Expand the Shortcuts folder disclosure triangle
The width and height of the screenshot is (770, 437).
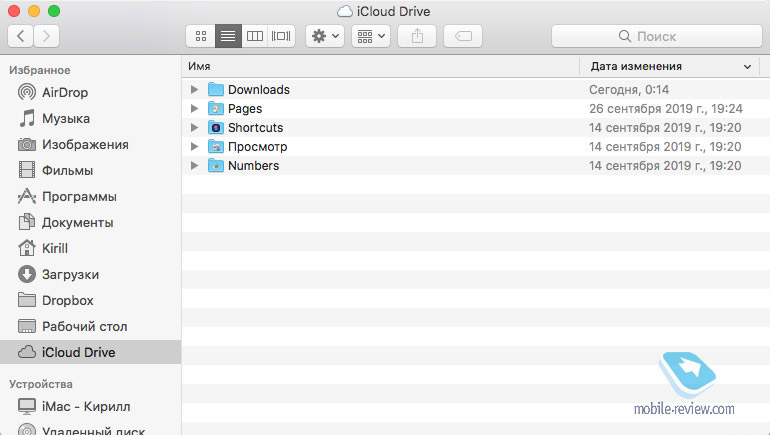194,128
